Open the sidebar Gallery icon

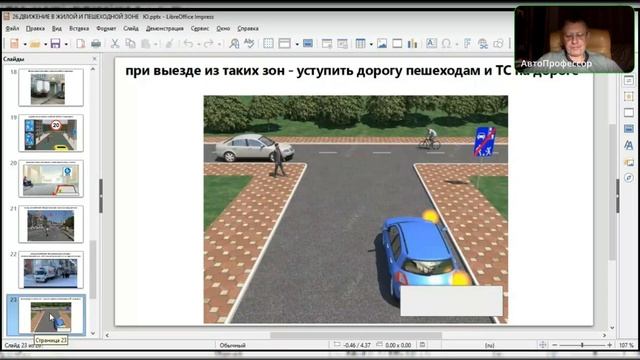click(629, 162)
